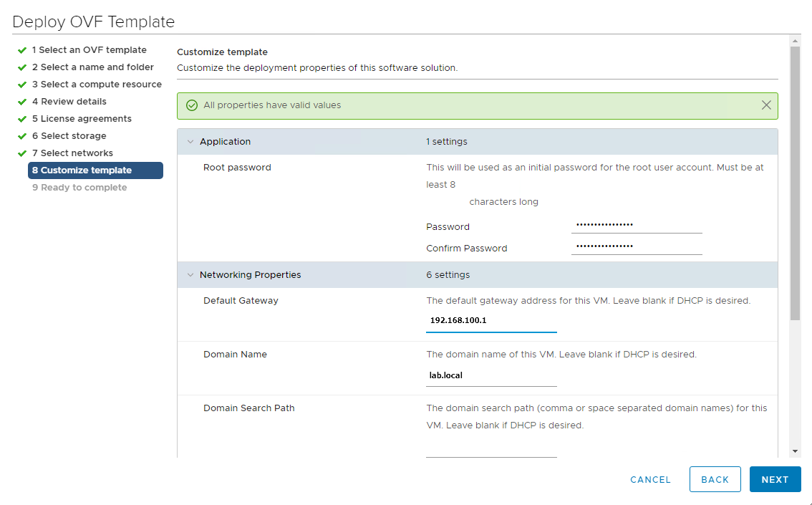812x505 pixels.
Task: Click green checkmark icon in validation banner
Action: pyautogui.click(x=192, y=105)
